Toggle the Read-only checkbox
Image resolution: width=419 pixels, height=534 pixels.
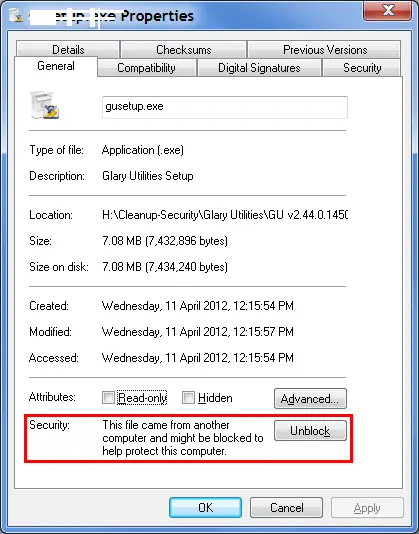(x=108, y=397)
